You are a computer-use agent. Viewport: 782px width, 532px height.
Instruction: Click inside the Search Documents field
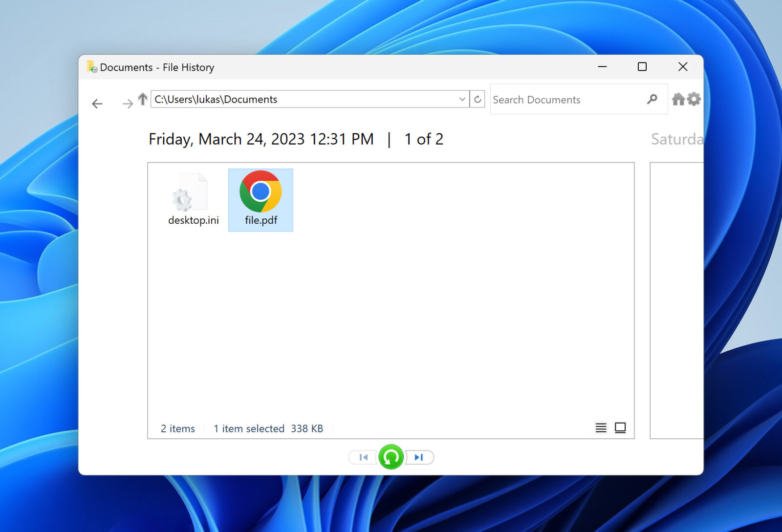[x=562, y=99]
